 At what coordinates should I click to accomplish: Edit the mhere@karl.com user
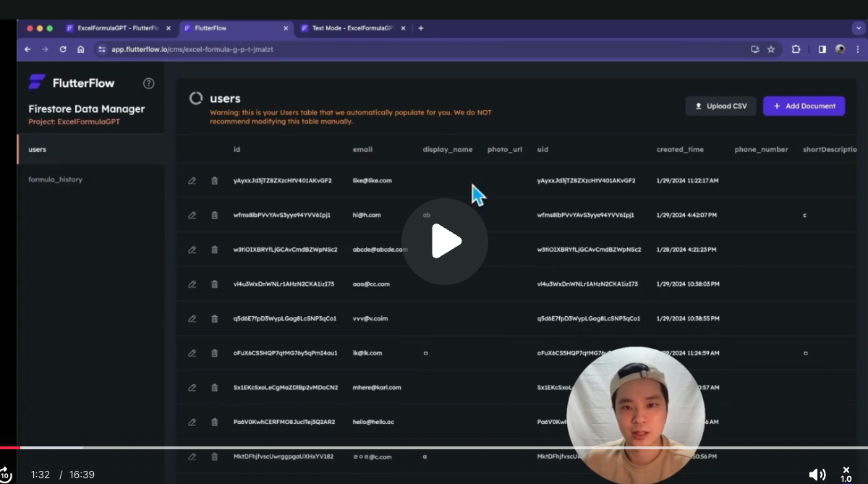point(192,388)
